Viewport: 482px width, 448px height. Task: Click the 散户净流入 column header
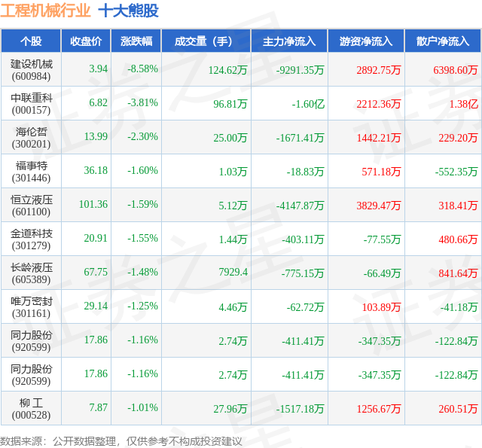[x=443, y=41]
